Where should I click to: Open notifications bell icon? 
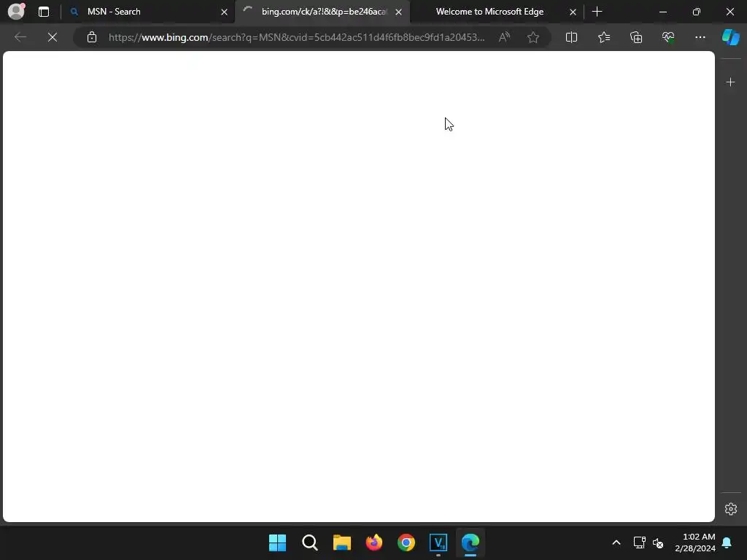[x=727, y=542]
